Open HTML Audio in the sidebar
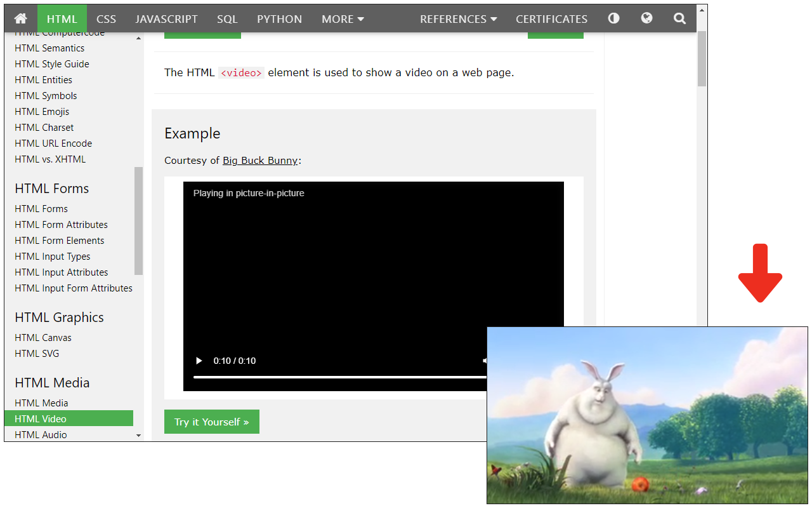 pyautogui.click(x=41, y=435)
